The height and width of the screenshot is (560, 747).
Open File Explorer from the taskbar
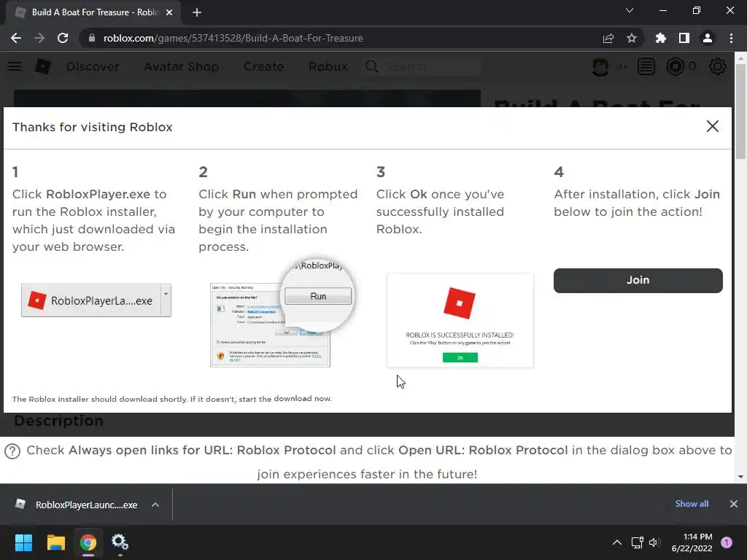coord(55,542)
